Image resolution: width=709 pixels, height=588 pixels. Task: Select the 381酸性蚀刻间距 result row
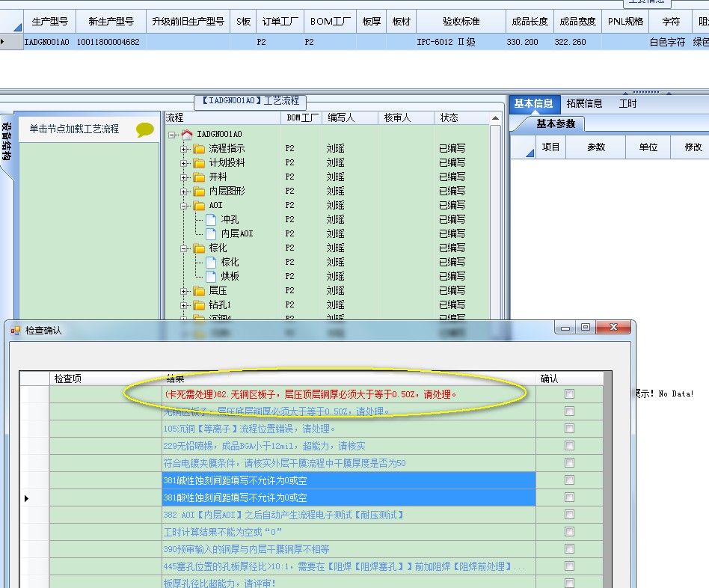[349, 497]
